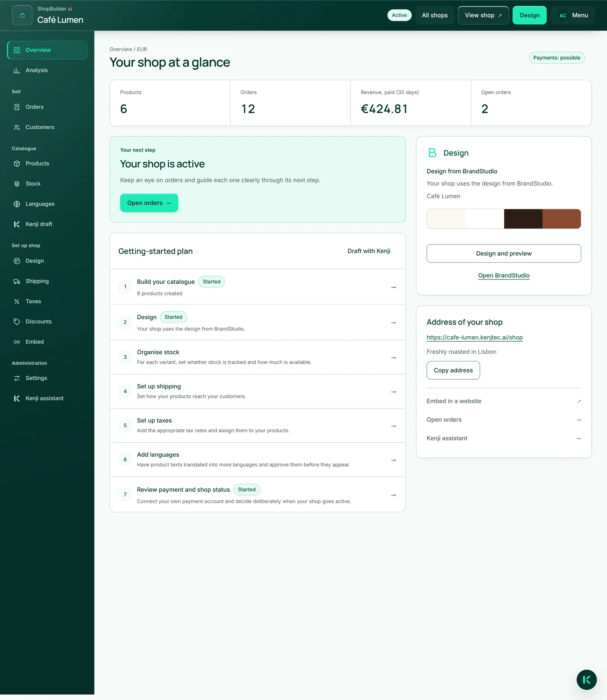Open the floating Kenji assistant chat button

[587, 680]
